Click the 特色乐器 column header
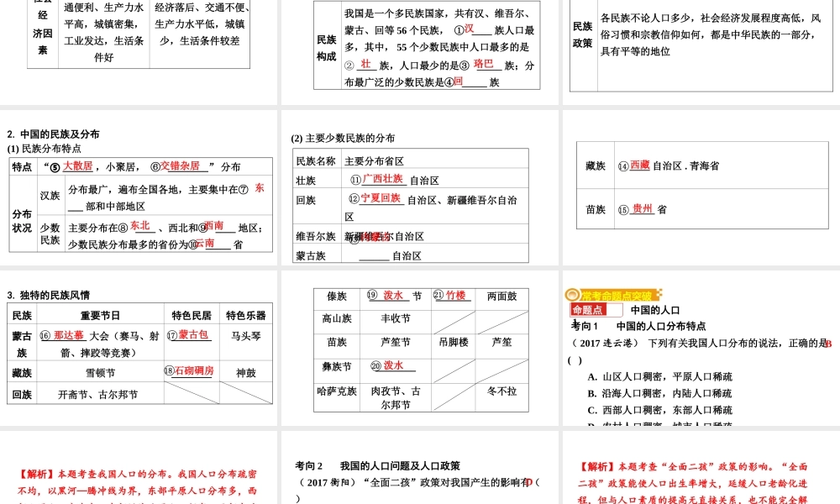This screenshot has height=504, width=840. coord(246,315)
